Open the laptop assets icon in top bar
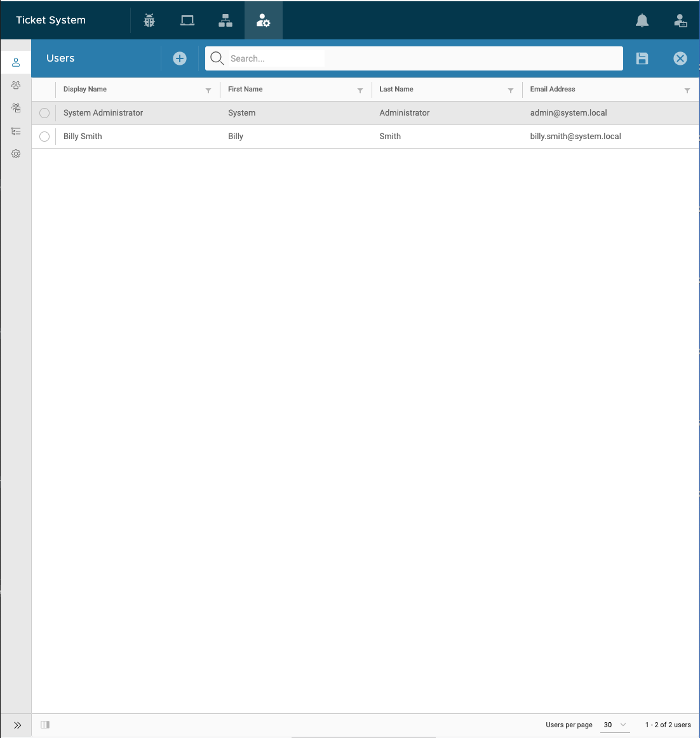The width and height of the screenshot is (700, 738). (187, 20)
